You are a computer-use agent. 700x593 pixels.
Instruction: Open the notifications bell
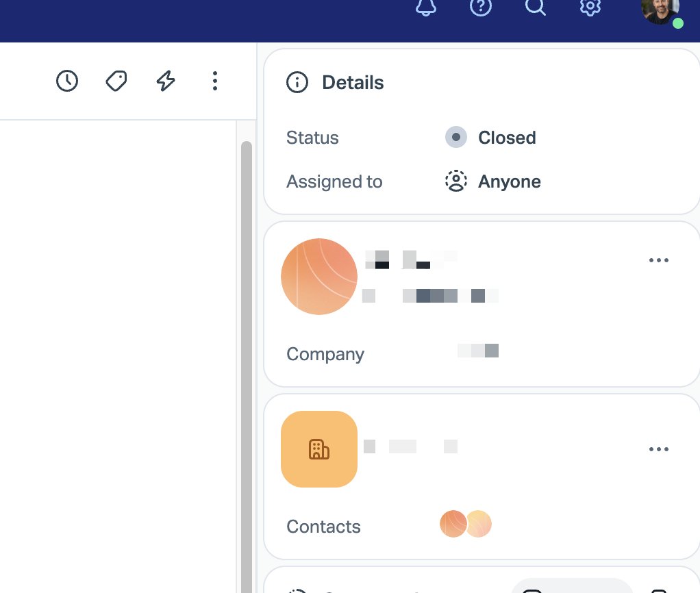pos(426,7)
